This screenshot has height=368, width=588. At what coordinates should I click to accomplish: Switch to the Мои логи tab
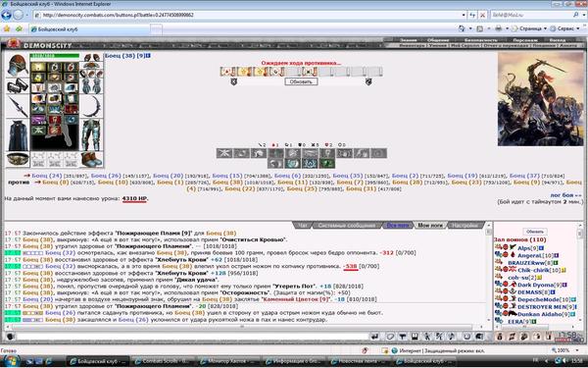[430, 226]
